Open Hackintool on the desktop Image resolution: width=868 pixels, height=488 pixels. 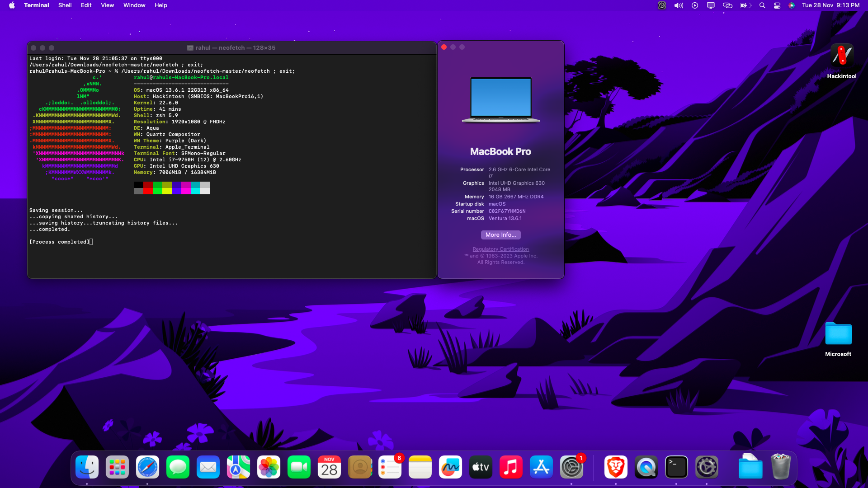tap(842, 56)
